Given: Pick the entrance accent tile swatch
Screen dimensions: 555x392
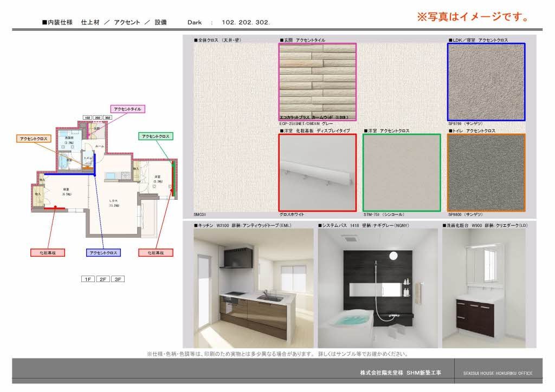Looking at the screenshot, I should (x=317, y=82).
